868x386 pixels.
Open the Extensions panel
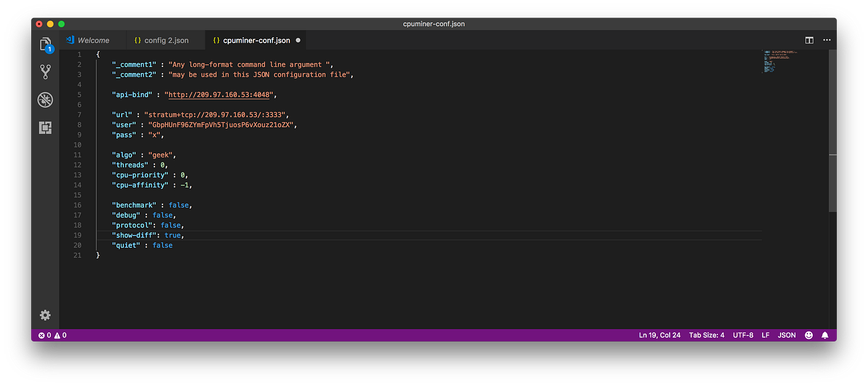click(45, 128)
